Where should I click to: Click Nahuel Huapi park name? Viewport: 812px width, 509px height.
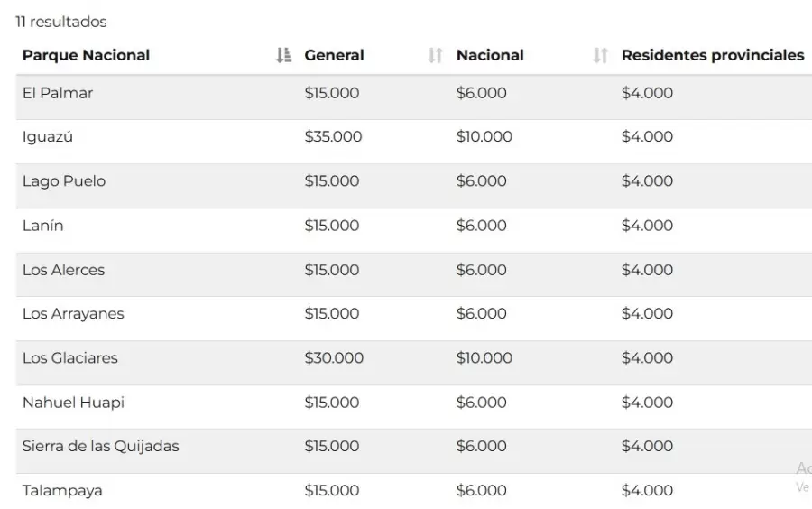pyautogui.click(x=73, y=403)
